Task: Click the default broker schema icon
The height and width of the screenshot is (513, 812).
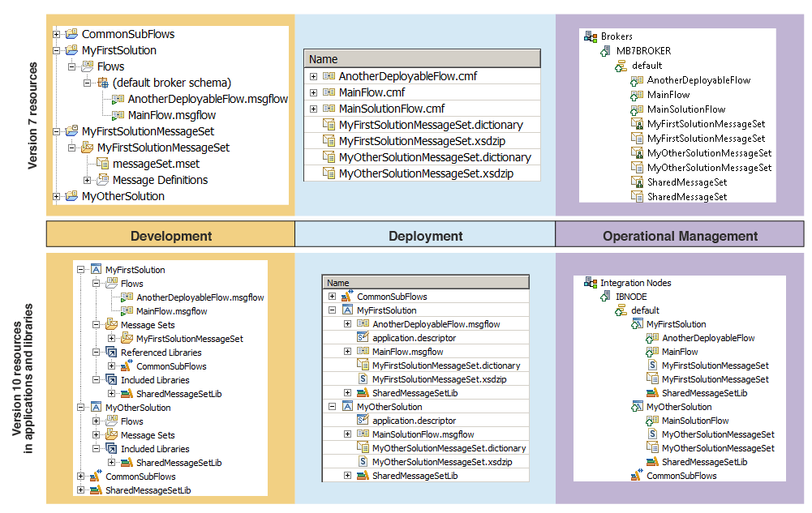Action: coord(102,83)
